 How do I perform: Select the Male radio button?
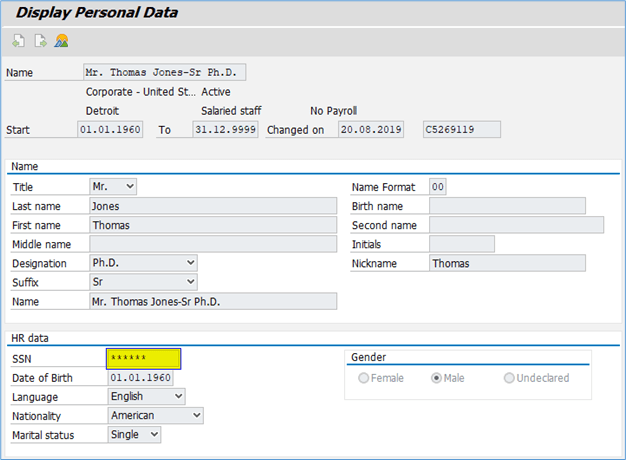(436, 378)
